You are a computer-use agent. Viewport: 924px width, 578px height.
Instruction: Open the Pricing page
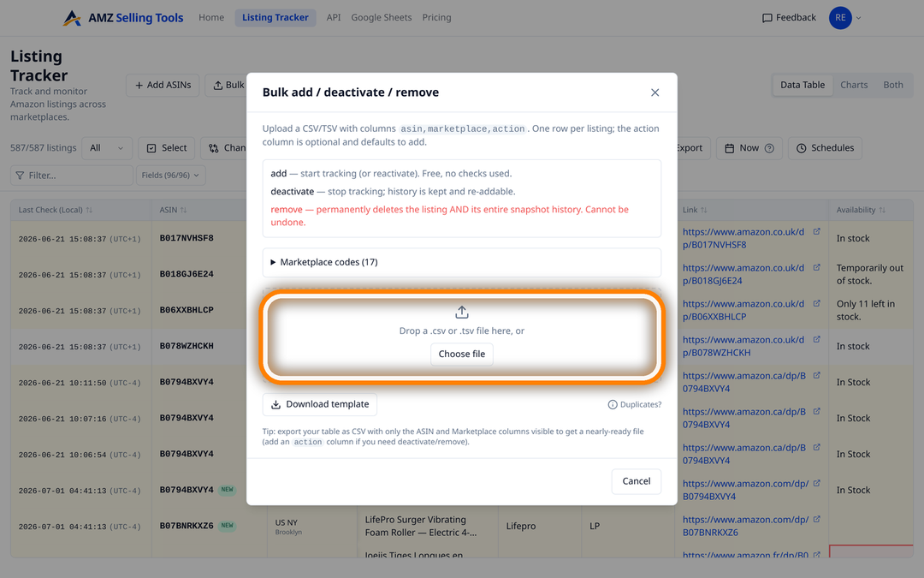click(x=436, y=18)
